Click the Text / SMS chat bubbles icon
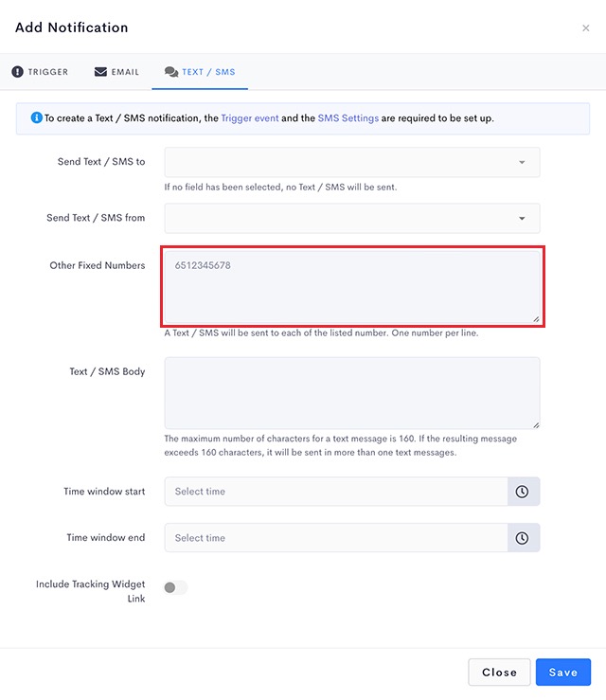606x700 pixels. click(171, 72)
